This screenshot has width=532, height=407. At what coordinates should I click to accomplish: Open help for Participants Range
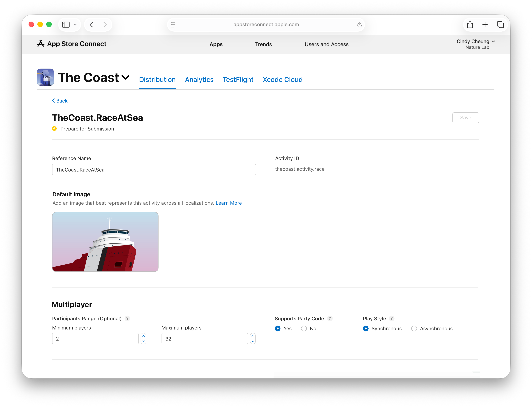coord(128,319)
